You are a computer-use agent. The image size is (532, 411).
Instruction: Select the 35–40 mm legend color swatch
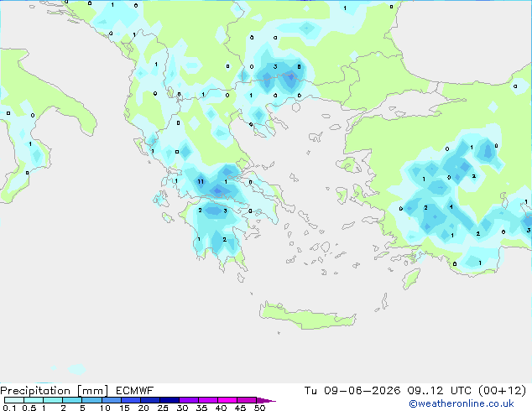pyautogui.click(x=207, y=400)
